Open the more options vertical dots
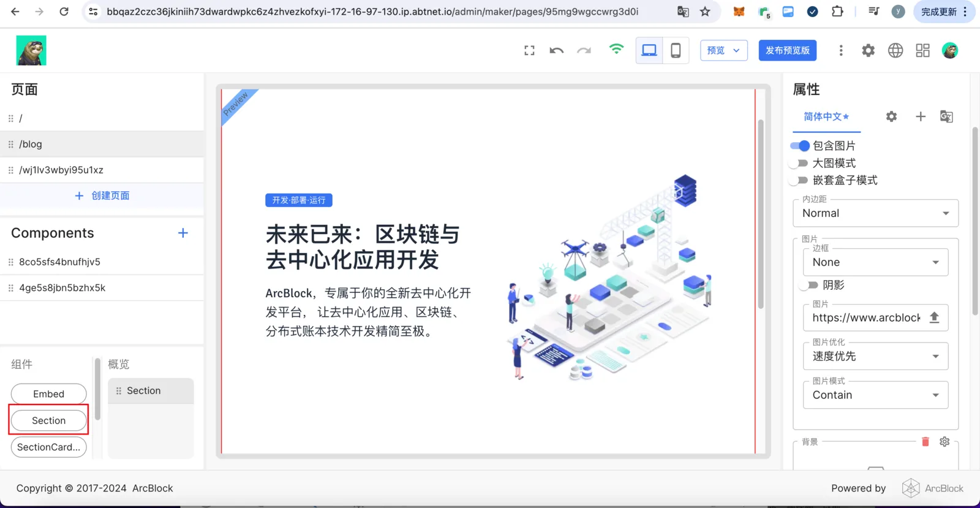This screenshot has height=508, width=980. [841, 50]
